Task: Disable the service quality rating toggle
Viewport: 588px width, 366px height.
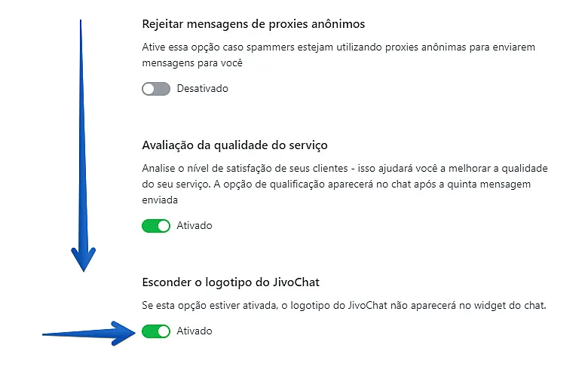Action: pyautogui.click(x=156, y=225)
